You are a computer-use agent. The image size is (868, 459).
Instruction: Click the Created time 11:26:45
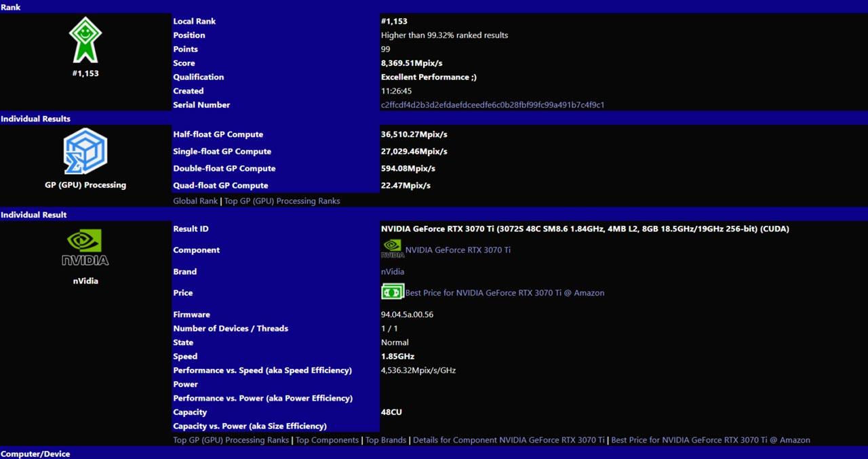point(397,91)
